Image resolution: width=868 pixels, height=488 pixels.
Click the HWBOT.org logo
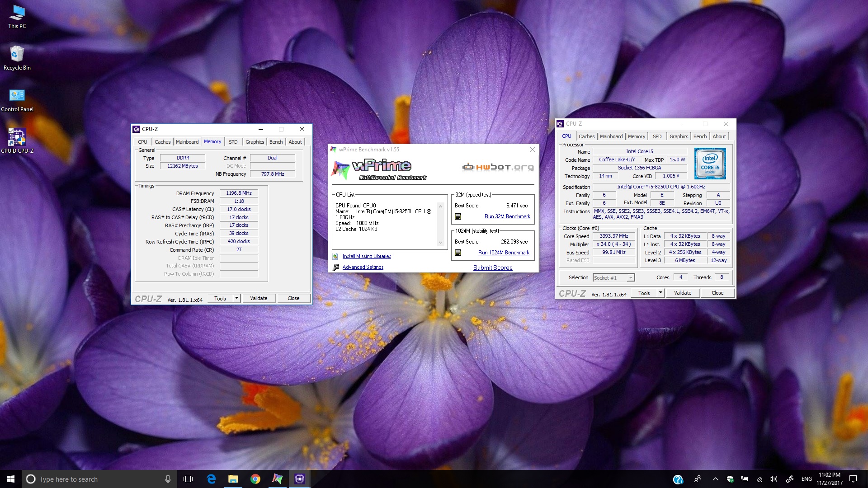498,167
